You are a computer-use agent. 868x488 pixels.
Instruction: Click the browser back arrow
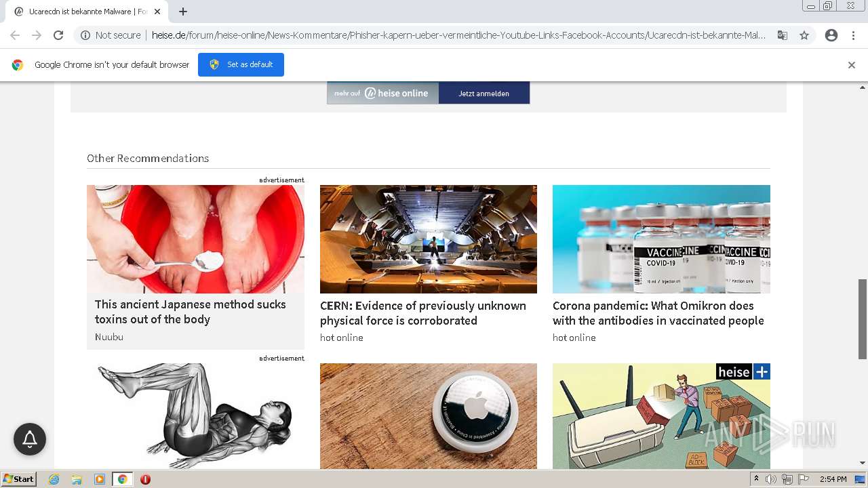pyautogui.click(x=15, y=35)
